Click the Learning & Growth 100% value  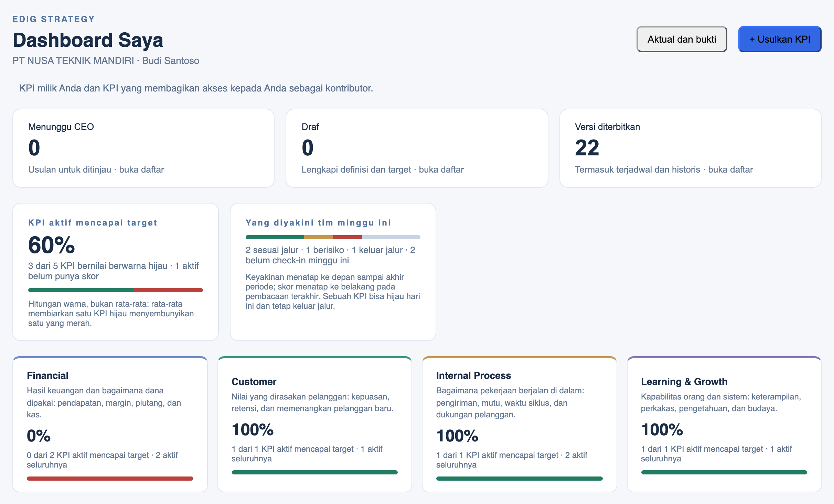click(662, 430)
